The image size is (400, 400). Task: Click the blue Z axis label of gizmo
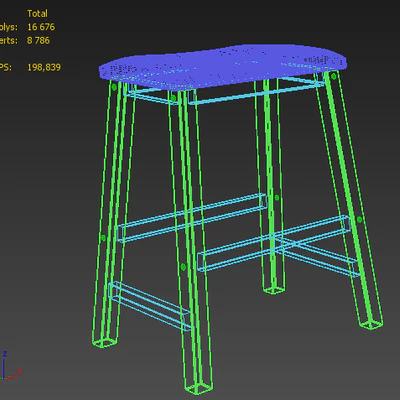pos(5,354)
